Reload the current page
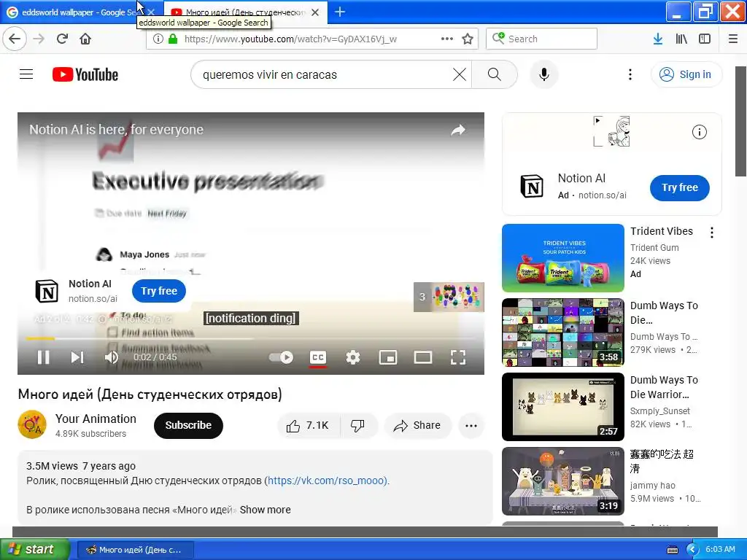The height and width of the screenshot is (560, 747). pyautogui.click(x=62, y=39)
